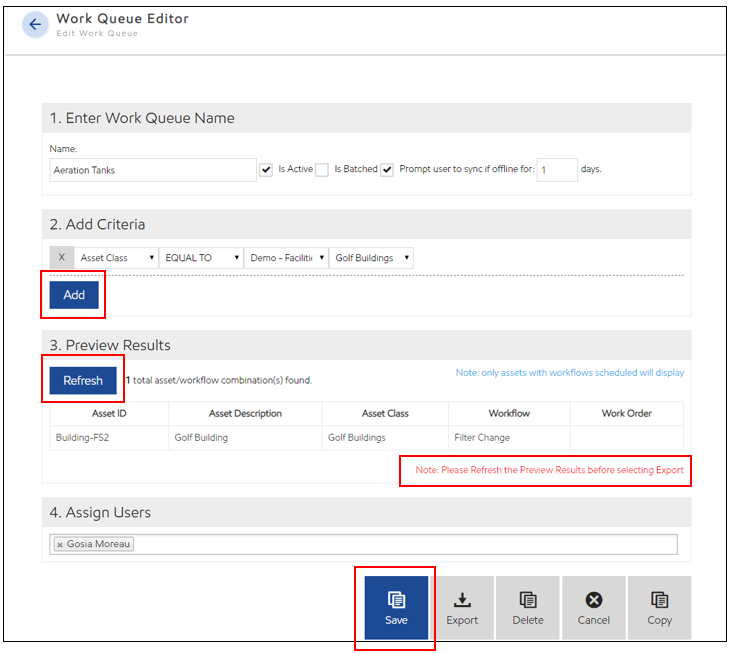This screenshot has width=729, height=653.
Task: Refresh the preview results
Action: click(x=83, y=380)
